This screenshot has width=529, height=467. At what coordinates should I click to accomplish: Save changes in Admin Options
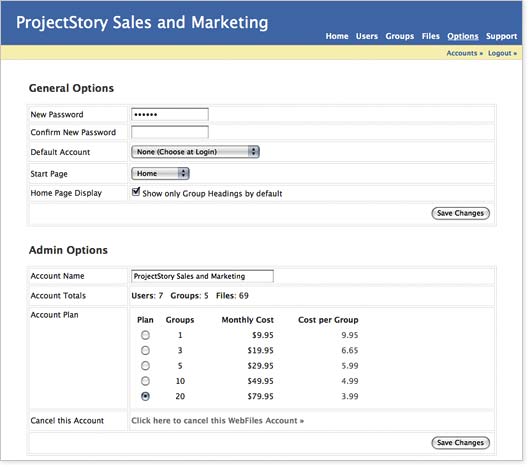click(x=461, y=443)
